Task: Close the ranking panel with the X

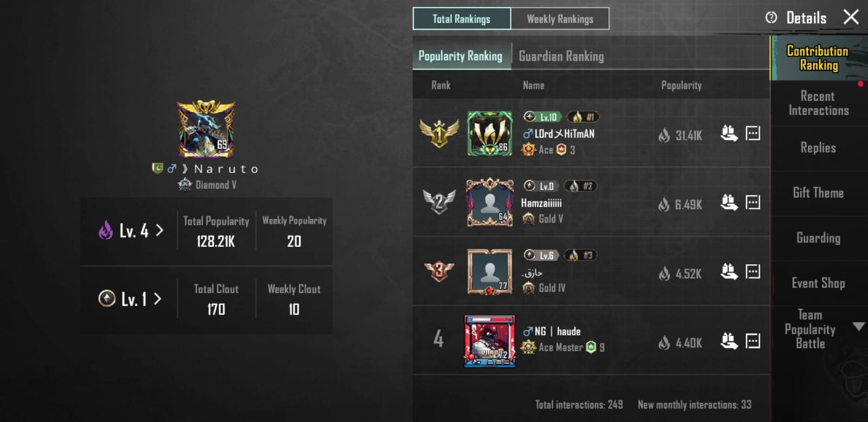Action: coord(851,17)
